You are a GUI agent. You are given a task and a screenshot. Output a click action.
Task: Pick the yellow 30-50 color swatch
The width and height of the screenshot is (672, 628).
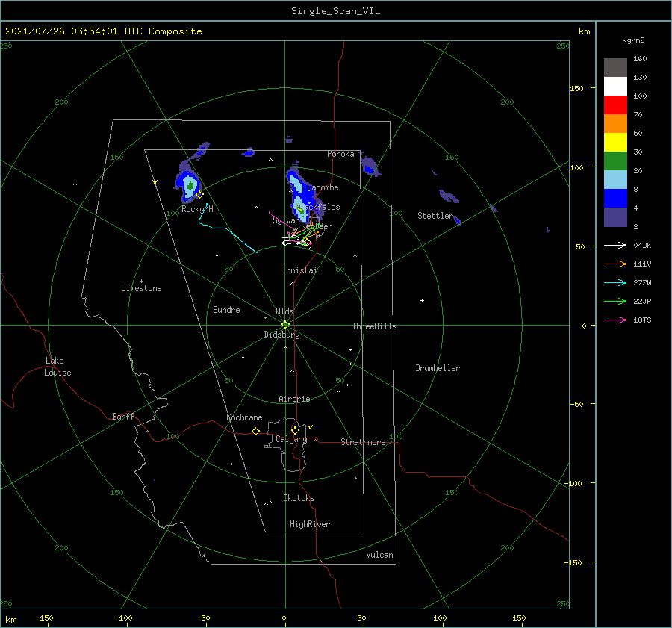click(x=615, y=143)
